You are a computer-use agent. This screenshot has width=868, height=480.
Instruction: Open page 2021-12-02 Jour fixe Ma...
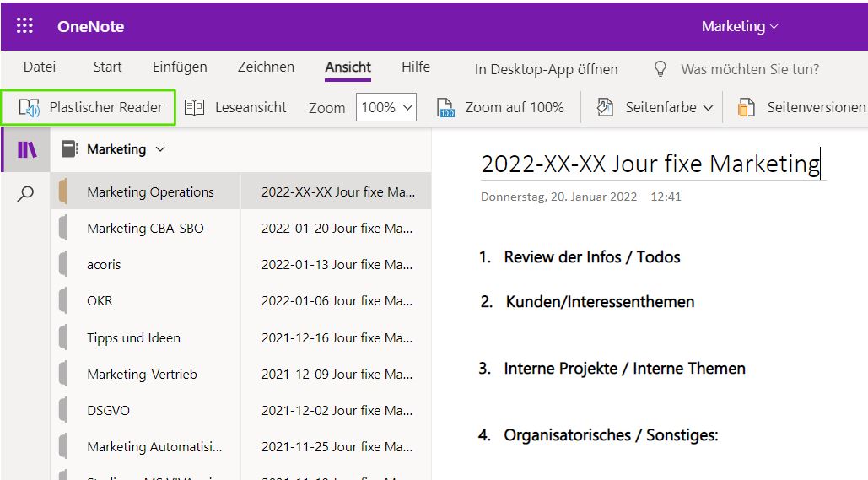coord(337,410)
